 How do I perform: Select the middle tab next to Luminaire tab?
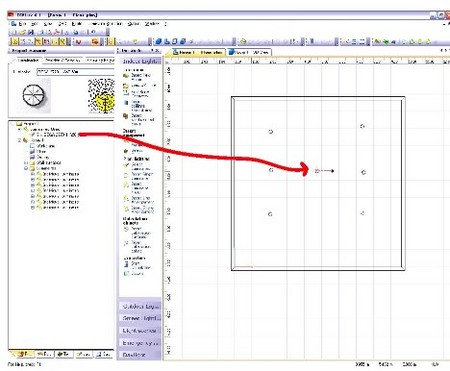62,60
